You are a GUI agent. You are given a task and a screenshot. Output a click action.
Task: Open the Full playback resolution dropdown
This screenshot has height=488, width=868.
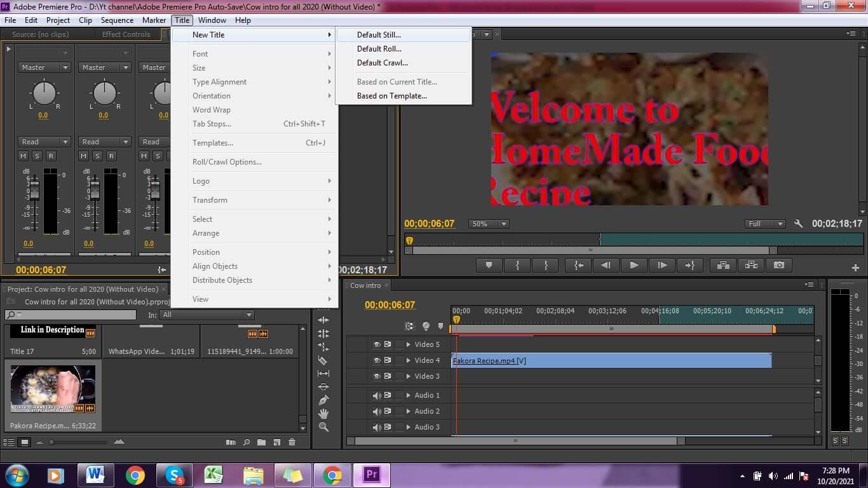tap(765, 224)
